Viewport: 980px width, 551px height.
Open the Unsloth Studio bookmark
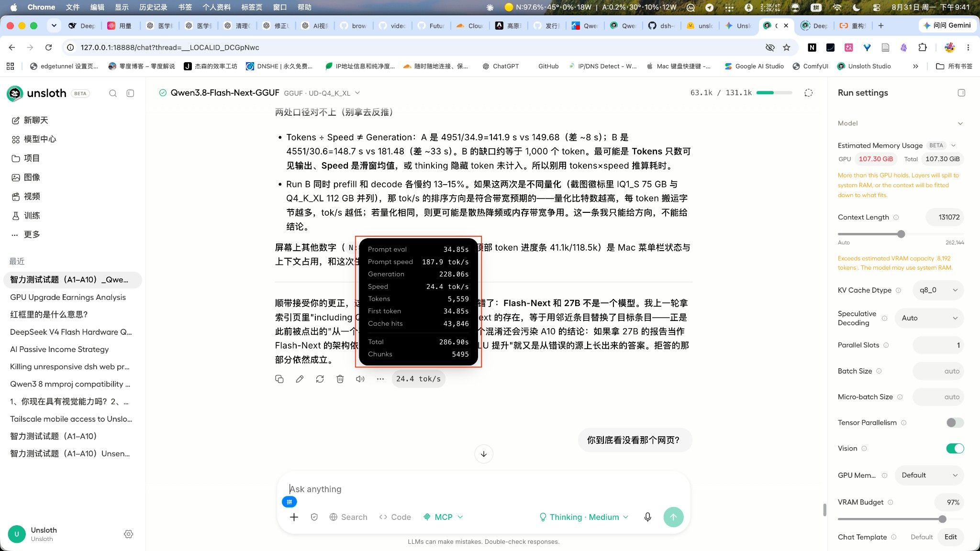tap(864, 66)
